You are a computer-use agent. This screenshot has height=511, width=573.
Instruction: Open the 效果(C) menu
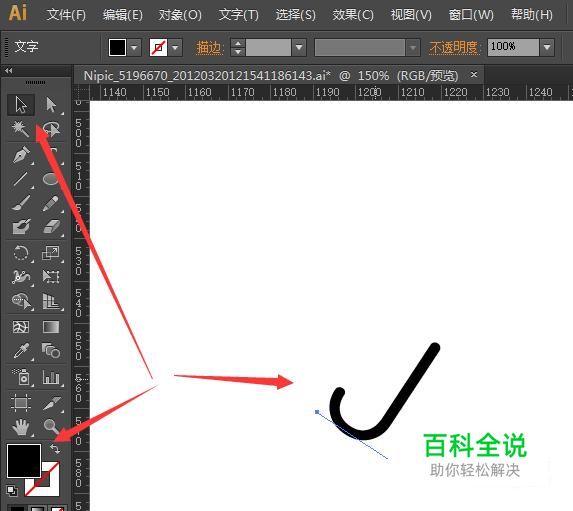click(353, 15)
